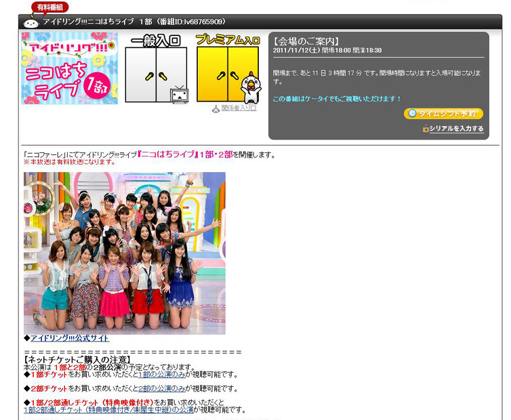Image resolution: width=511 pixels, height=420 pixels.
Task: Click the 有料番組 red badge
Action: [x=50, y=7]
